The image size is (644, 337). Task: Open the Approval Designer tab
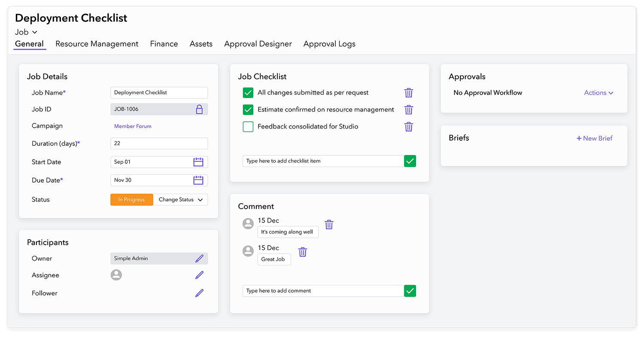(x=258, y=44)
